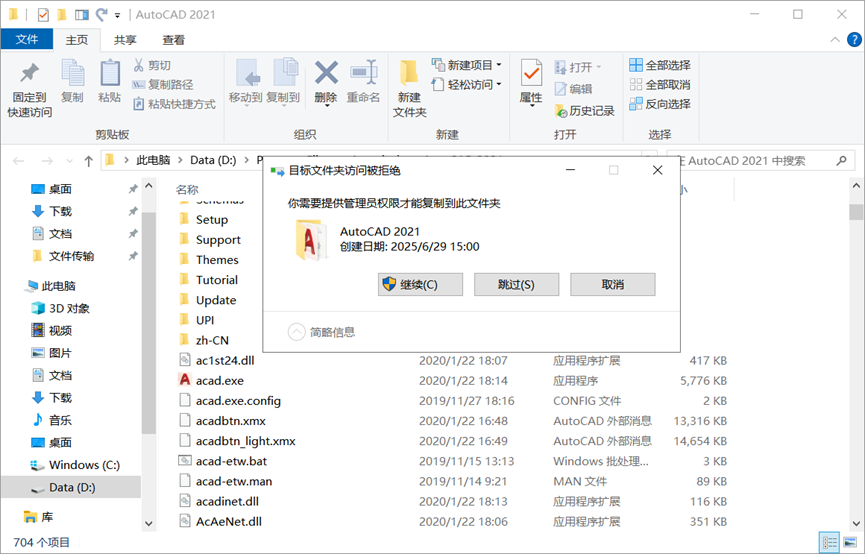Screen dimensions: 865x554
Task: Click 继续(C) Continue button
Action: click(420, 284)
